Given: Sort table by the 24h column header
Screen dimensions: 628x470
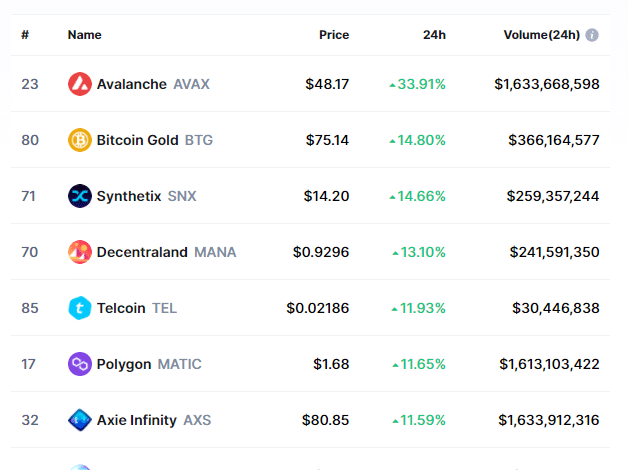Looking at the screenshot, I should click(434, 35).
